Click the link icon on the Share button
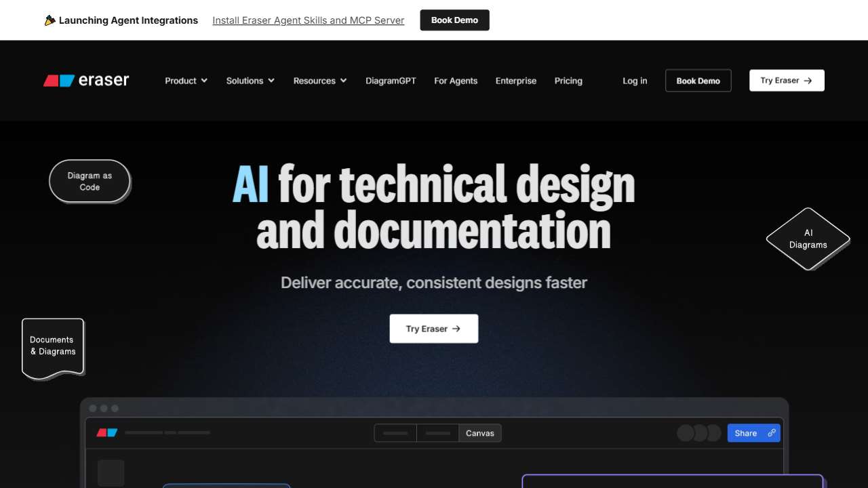Screen dimensions: 868x488 [x=772, y=433]
